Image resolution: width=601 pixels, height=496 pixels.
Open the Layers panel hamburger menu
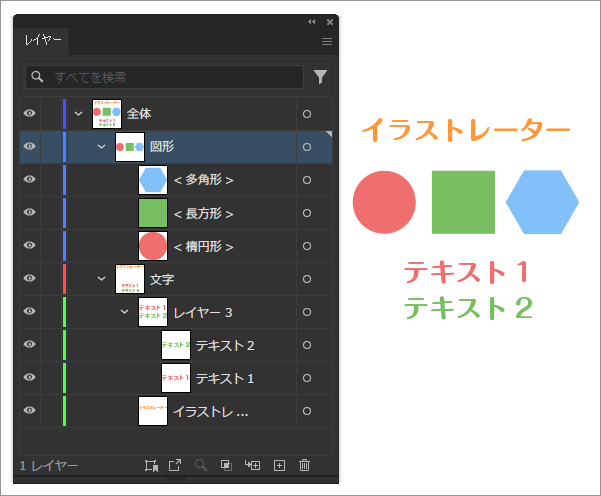point(326,42)
